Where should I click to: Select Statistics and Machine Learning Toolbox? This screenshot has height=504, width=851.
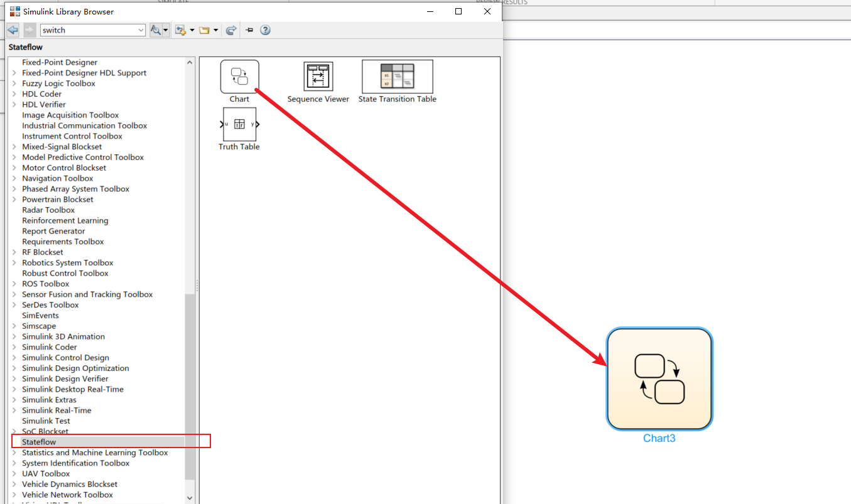(x=95, y=453)
